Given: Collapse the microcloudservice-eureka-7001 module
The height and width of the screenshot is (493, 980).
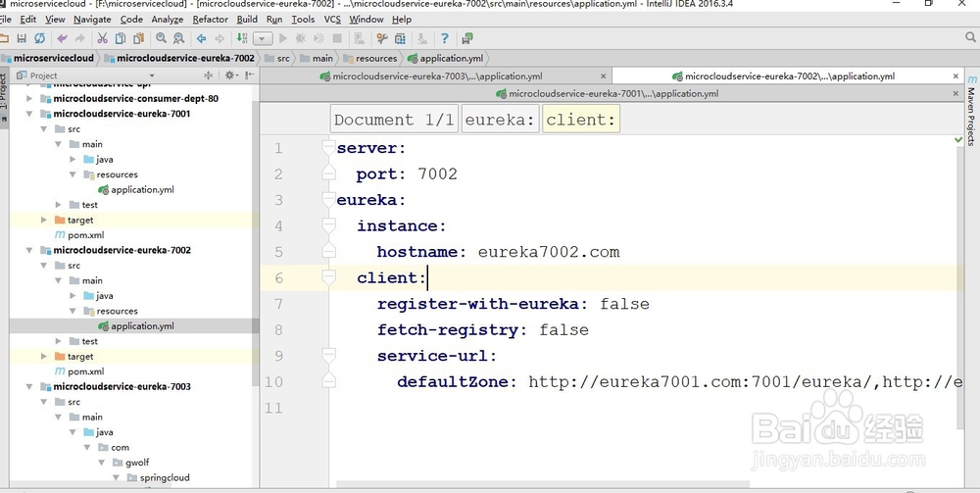Looking at the screenshot, I should tap(28, 114).
